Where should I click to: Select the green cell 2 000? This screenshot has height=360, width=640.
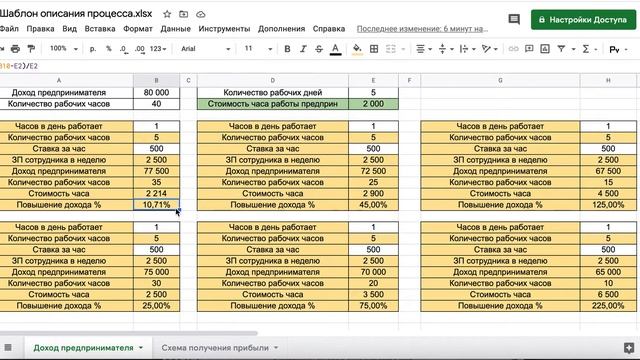[373, 104]
